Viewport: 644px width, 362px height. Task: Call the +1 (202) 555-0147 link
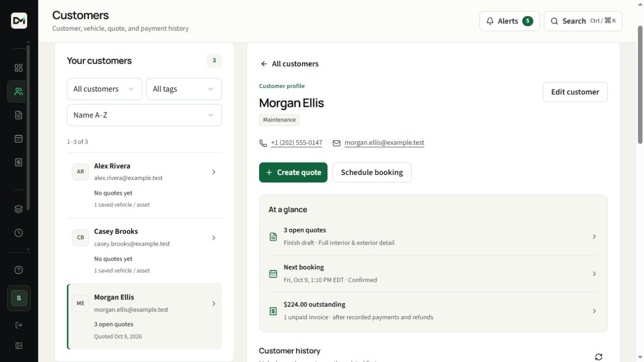click(x=296, y=143)
